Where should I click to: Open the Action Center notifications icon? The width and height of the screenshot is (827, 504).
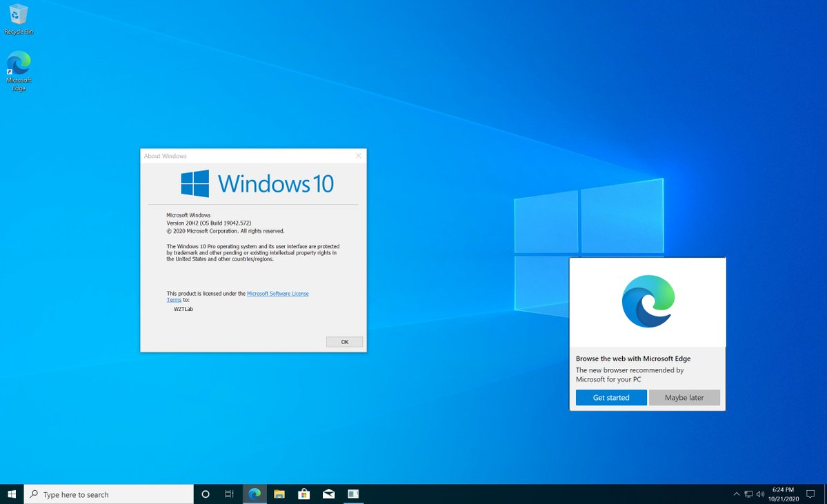(x=810, y=494)
